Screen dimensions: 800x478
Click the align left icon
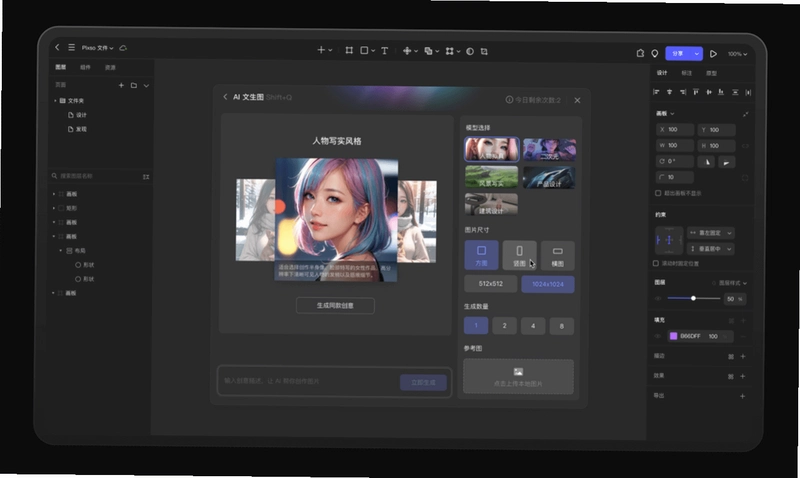tap(656, 92)
